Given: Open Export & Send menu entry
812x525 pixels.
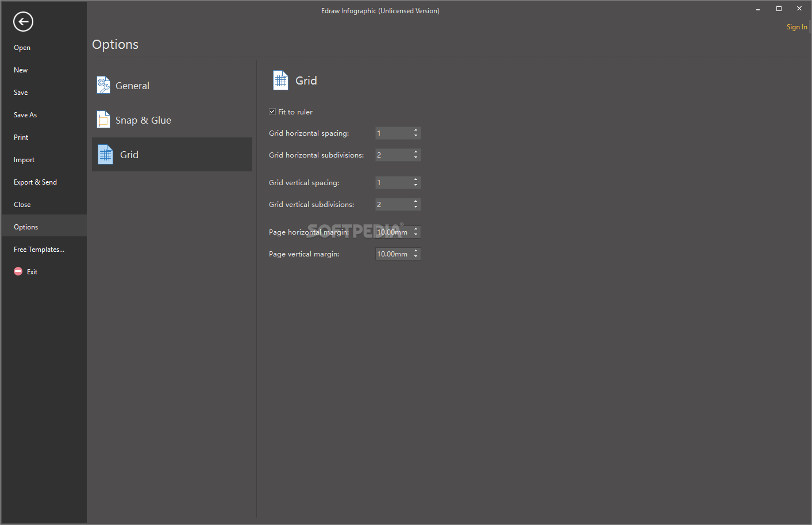Looking at the screenshot, I should click(44, 182).
